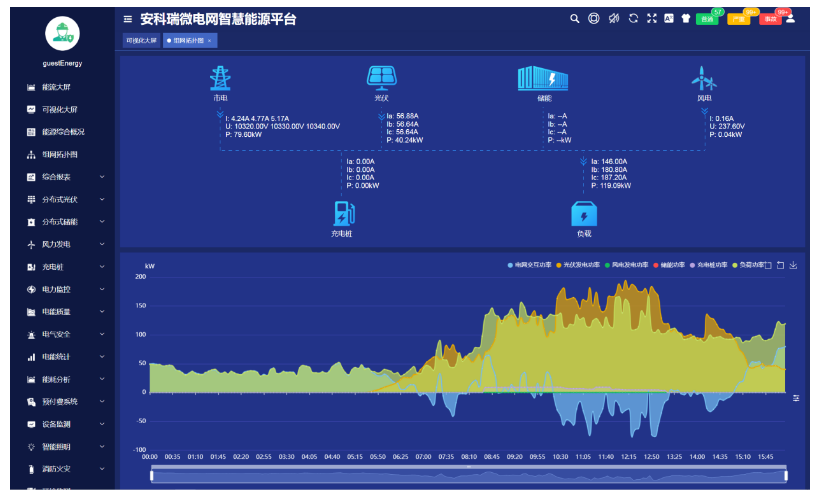The image size is (821, 502).
Task: Click the 风力发电 turbine sidebar icon
Action: click(31, 244)
